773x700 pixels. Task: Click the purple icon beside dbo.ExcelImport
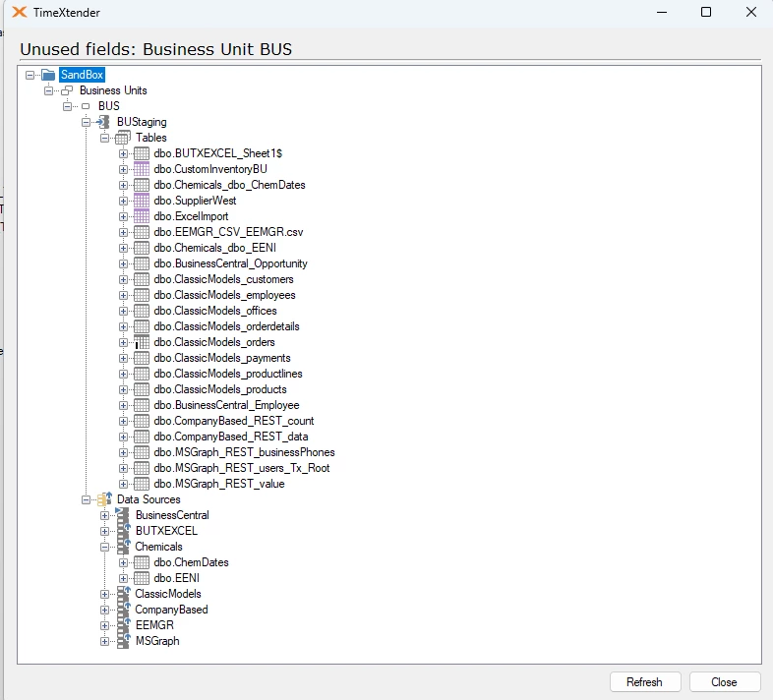click(x=142, y=216)
